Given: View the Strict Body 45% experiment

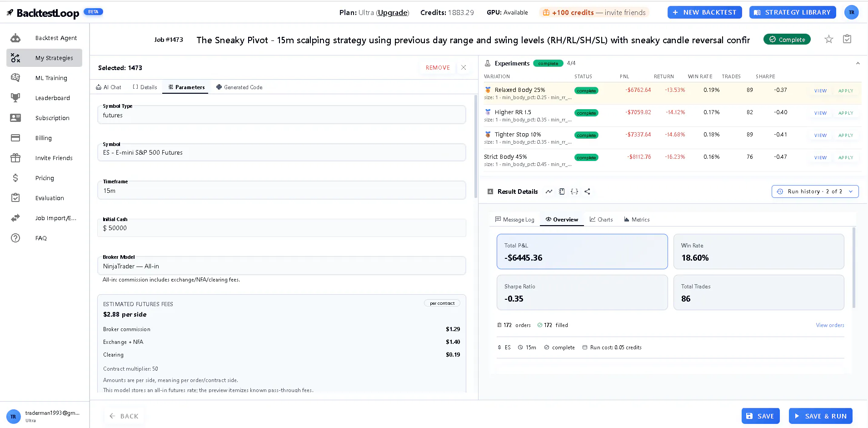Looking at the screenshot, I should [820, 157].
